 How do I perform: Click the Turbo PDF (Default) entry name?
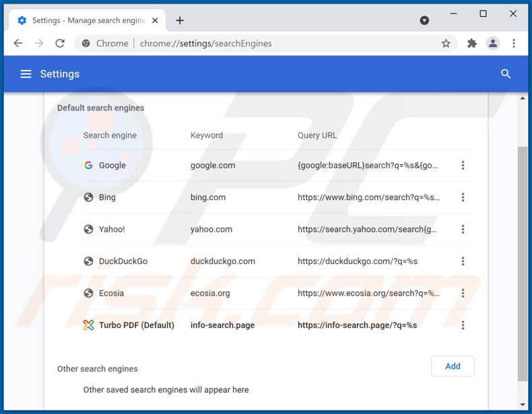click(x=137, y=325)
